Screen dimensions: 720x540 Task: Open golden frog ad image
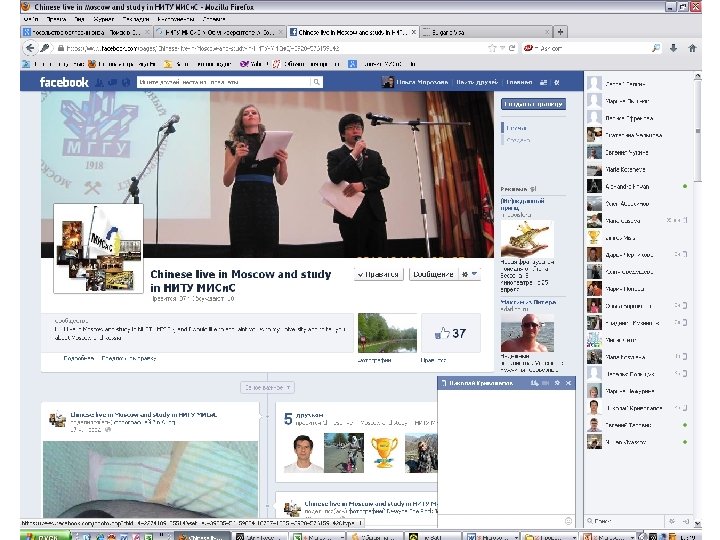(x=527, y=239)
